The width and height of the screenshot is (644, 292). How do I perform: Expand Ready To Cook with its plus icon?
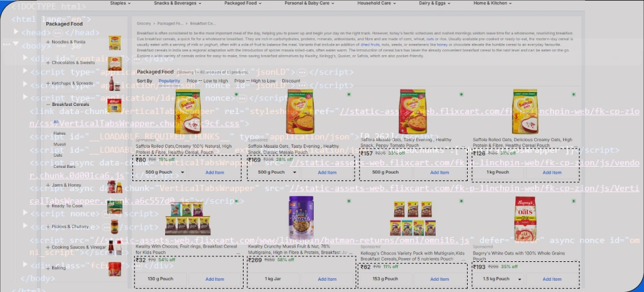48,206
